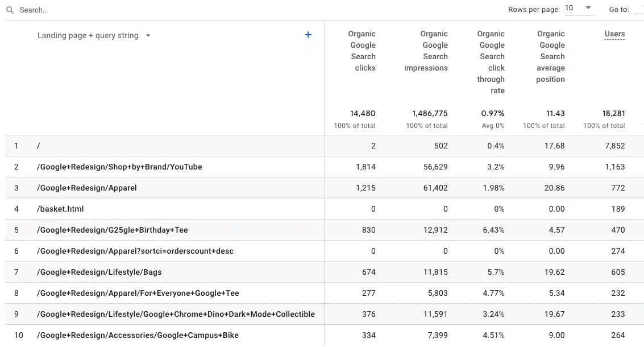Sort by Users column header
Image resolution: width=644 pixels, height=347 pixels.
pyautogui.click(x=614, y=34)
